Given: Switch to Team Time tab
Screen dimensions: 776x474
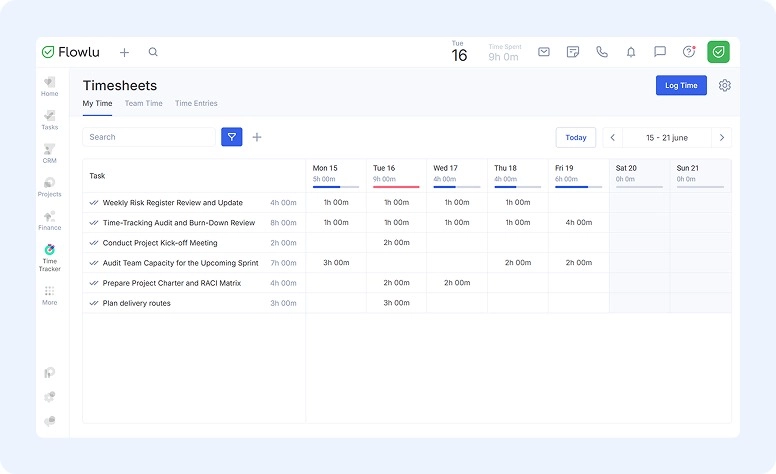Looking at the screenshot, I should 144,103.
